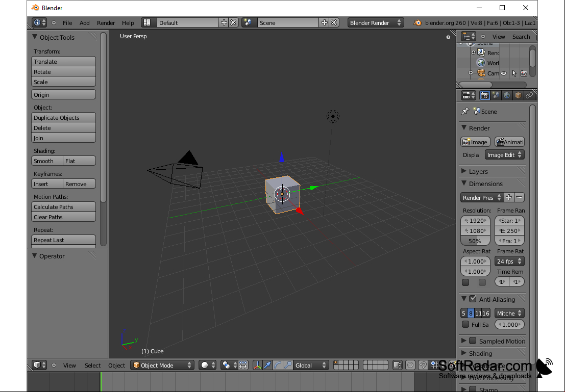
Task: Add a new scene
Action: [324, 22]
